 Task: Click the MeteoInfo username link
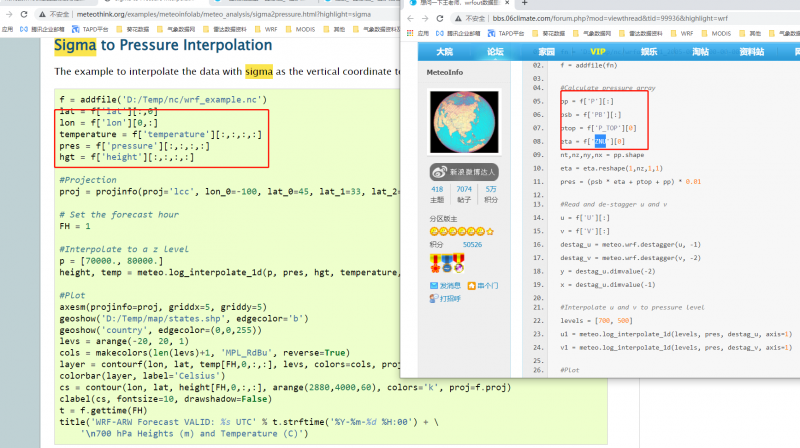coord(444,72)
